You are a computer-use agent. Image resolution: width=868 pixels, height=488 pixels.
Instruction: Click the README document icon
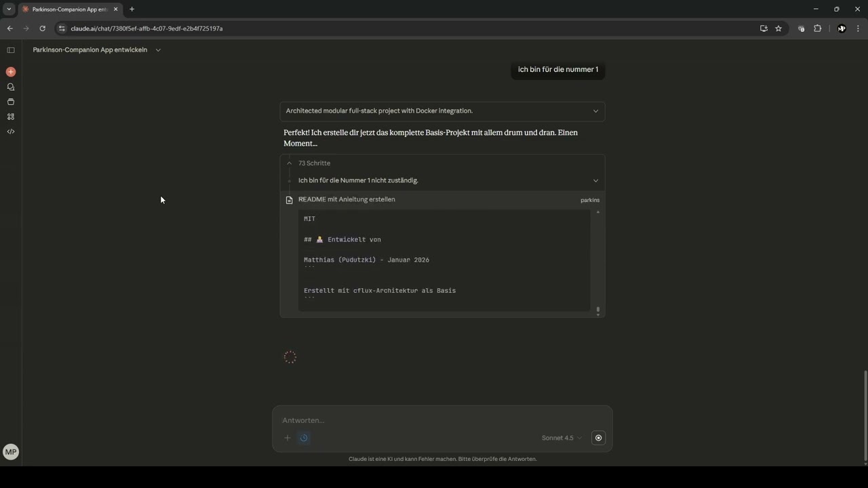click(x=290, y=200)
